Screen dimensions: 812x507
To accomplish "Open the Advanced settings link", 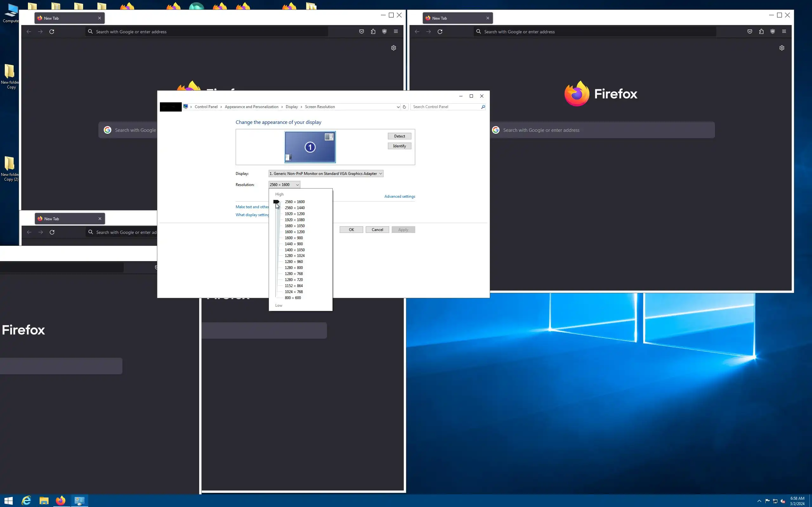I will (399, 196).
